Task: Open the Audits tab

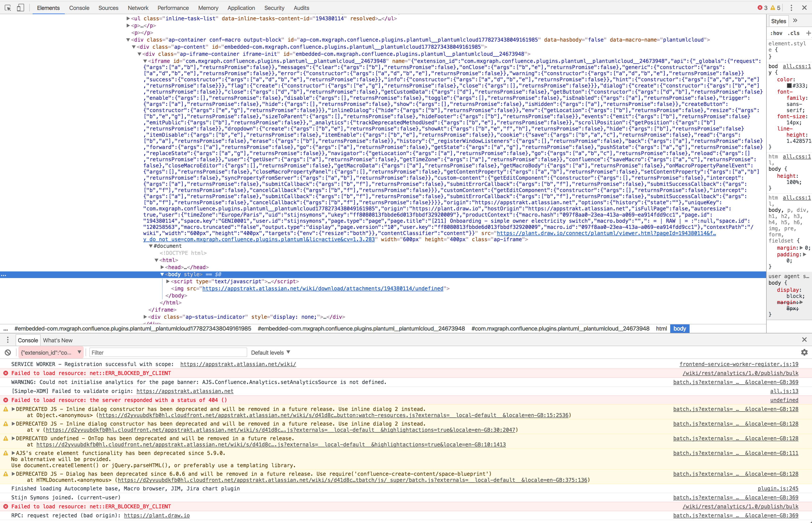Action: (302, 8)
